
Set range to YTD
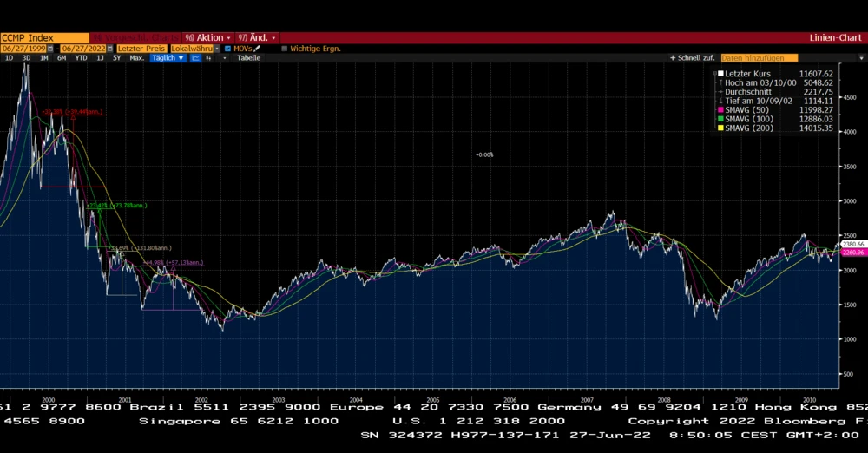coord(81,58)
